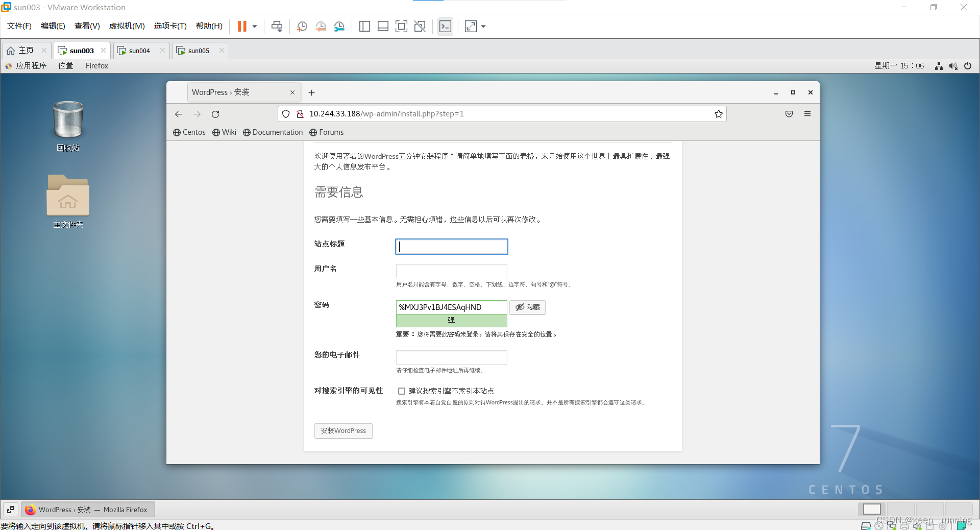Image resolution: width=980 pixels, height=530 pixels.
Task: Bookmark this page with the star
Action: click(719, 114)
